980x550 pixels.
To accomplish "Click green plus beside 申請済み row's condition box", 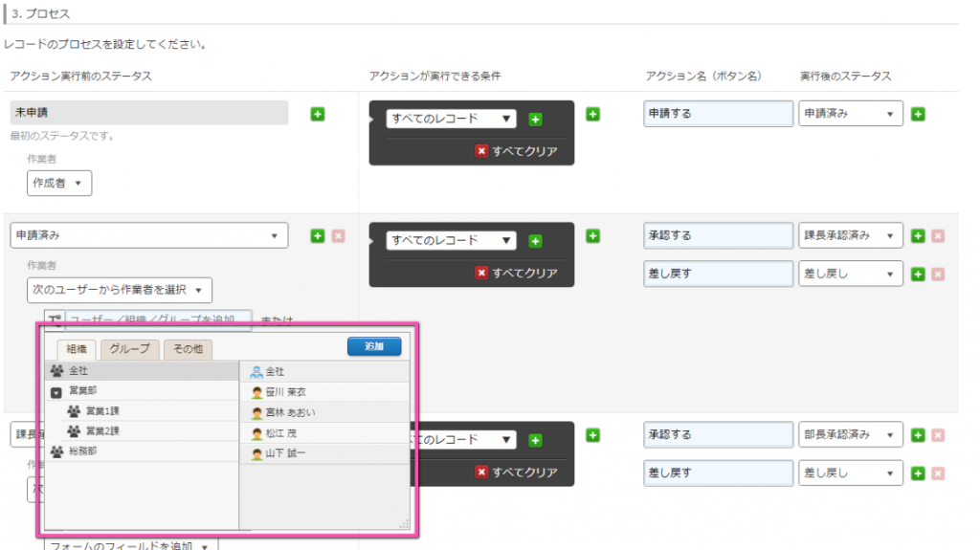I will (x=593, y=236).
